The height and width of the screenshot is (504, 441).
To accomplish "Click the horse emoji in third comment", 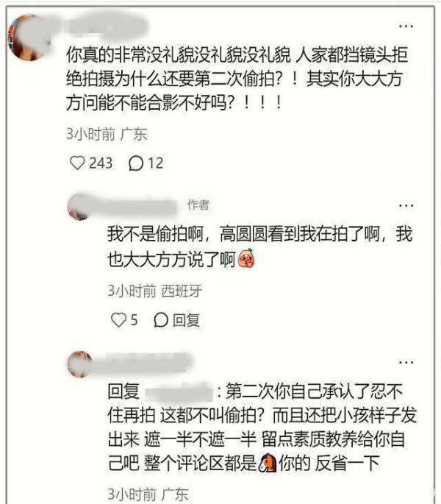I will (x=268, y=463).
